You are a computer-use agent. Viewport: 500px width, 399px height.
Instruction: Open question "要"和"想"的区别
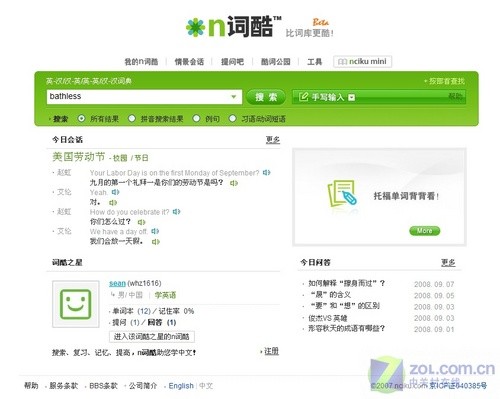coord(345,306)
